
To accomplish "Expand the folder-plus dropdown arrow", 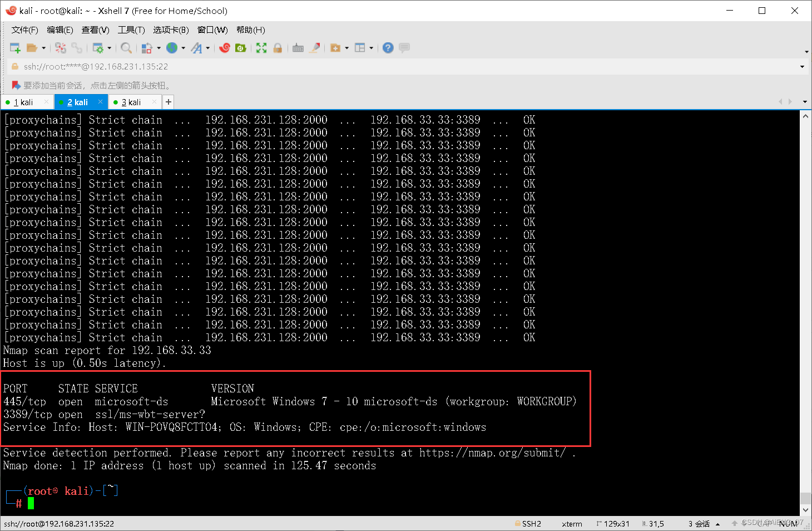I will click(x=346, y=48).
